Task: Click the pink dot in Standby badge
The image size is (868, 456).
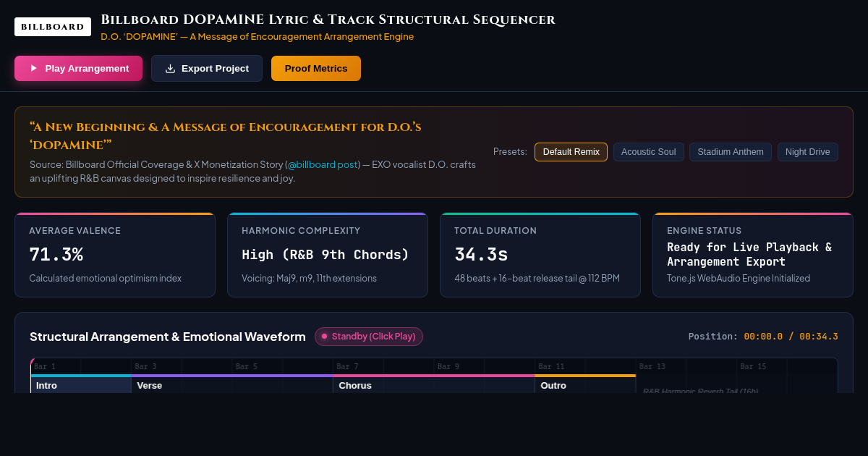Action: 325,337
